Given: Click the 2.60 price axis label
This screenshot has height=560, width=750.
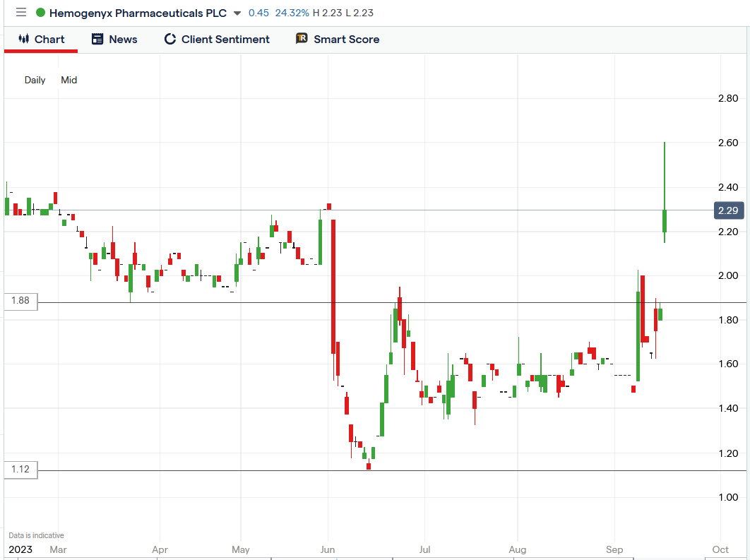Looking at the screenshot, I should [x=728, y=143].
